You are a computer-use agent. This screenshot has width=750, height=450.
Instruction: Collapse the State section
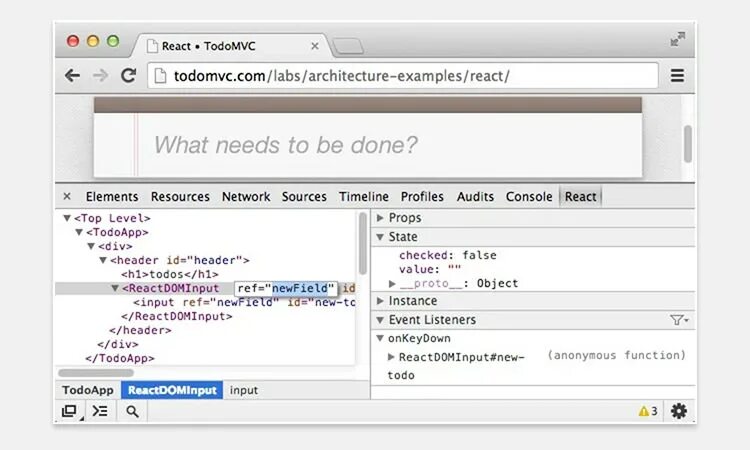coord(381,237)
